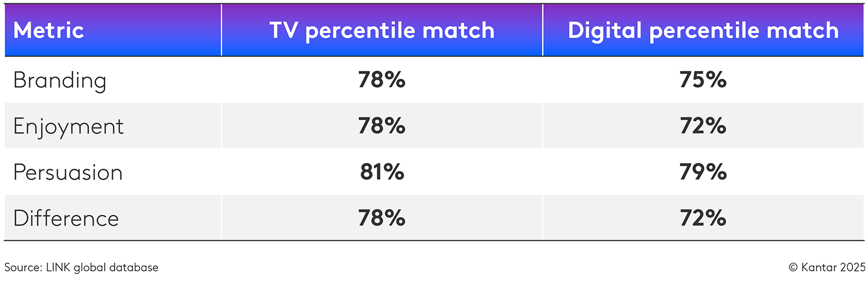Select the Difference row label

click(x=66, y=218)
